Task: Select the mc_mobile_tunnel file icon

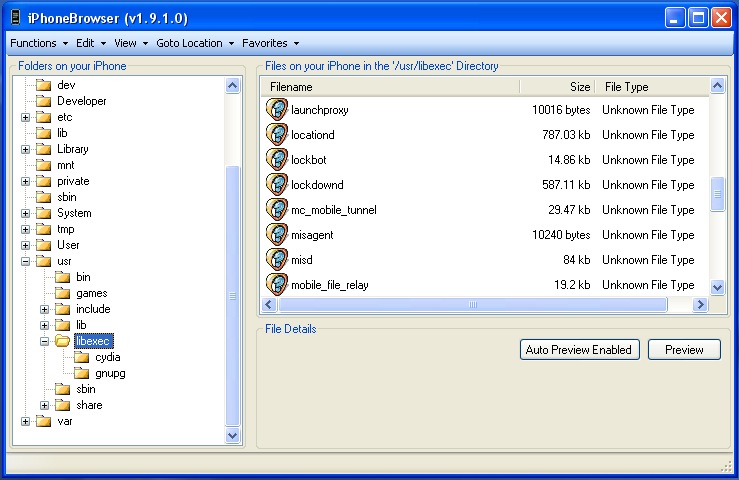Action: [277, 210]
